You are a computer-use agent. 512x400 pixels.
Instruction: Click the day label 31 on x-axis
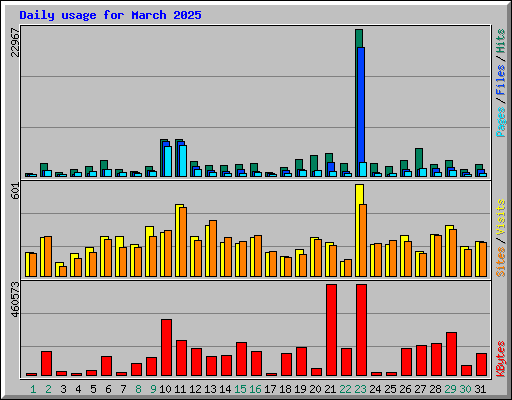pyautogui.click(x=480, y=389)
